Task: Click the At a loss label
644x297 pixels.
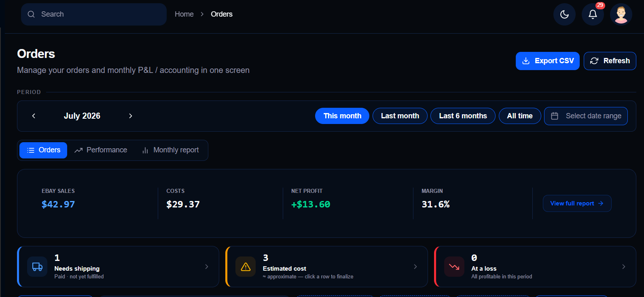Action: (484, 269)
